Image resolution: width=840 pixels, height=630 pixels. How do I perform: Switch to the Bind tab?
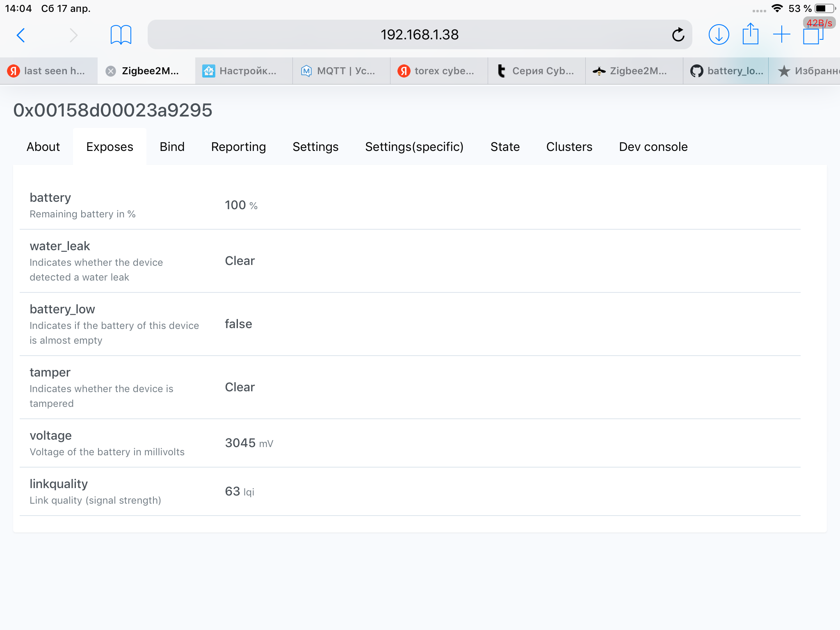(172, 146)
